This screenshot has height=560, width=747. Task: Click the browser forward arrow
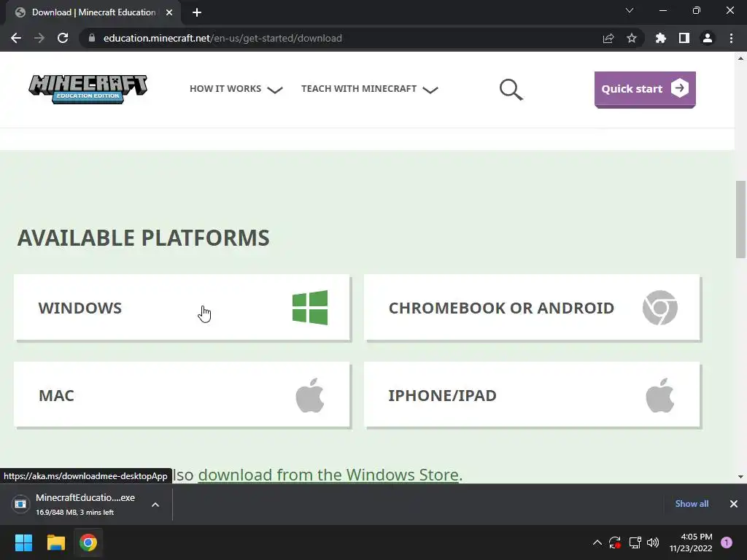point(39,38)
